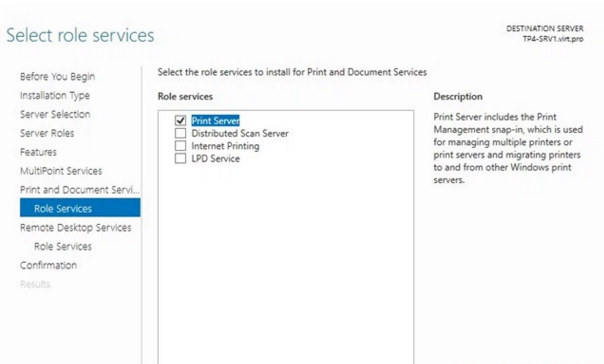Click the TP4-SRV1.virt.pro server name
This screenshot has width=604, height=364.
coord(553,39)
